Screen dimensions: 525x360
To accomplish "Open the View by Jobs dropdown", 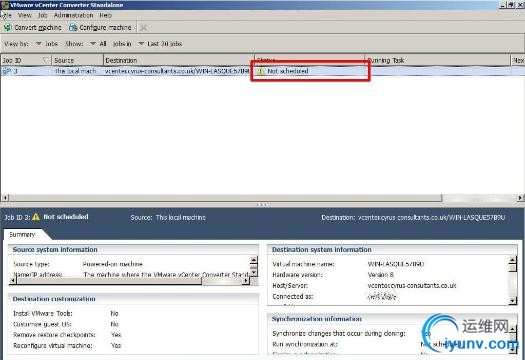I will [47, 44].
